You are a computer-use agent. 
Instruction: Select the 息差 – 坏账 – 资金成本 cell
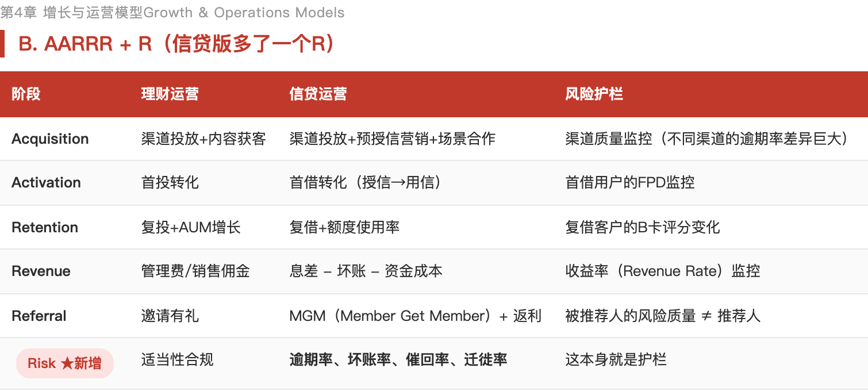coord(366,271)
